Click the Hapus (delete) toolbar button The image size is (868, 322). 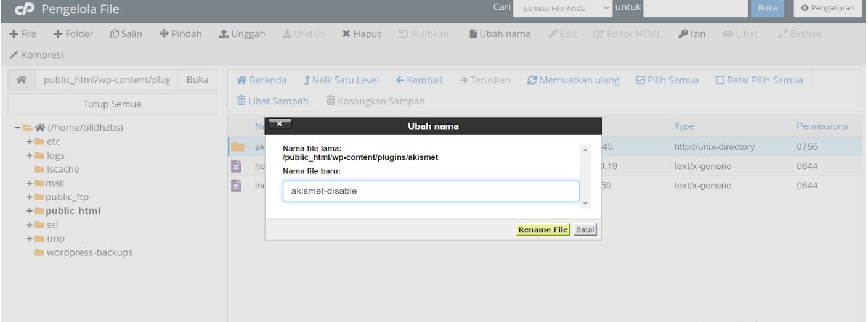click(x=362, y=33)
